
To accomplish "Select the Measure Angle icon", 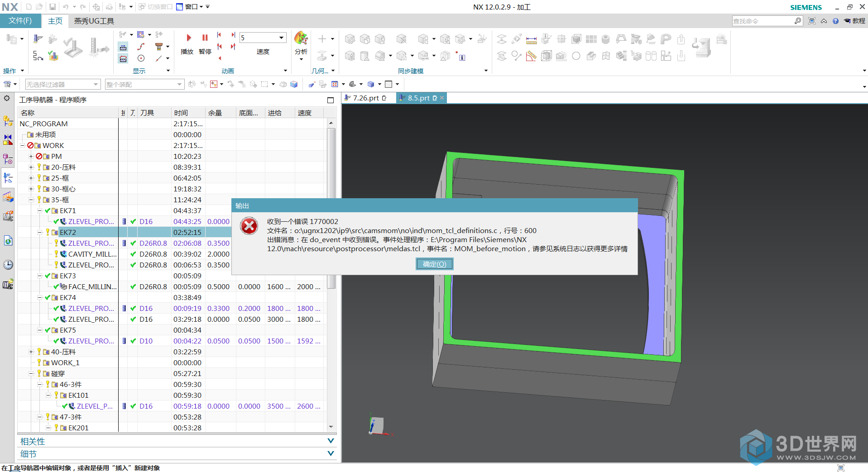I will point(531,56).
